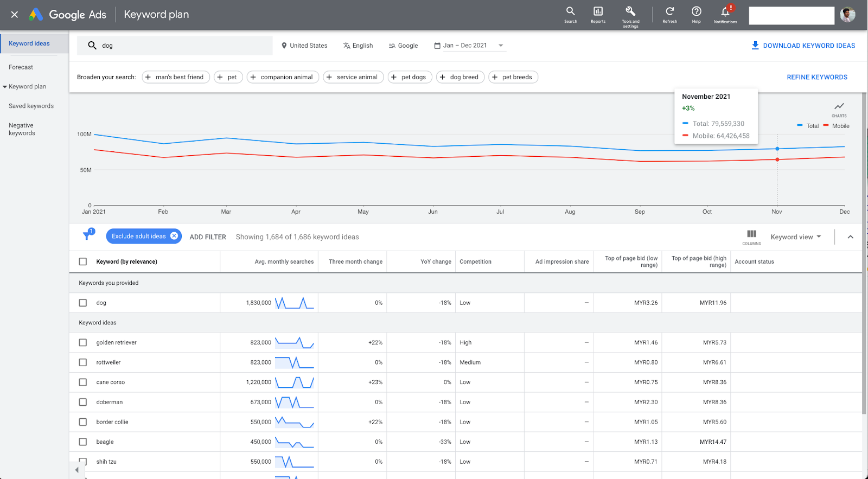Click the Refresh icon

pyautogui.click(x=669, y=11)
